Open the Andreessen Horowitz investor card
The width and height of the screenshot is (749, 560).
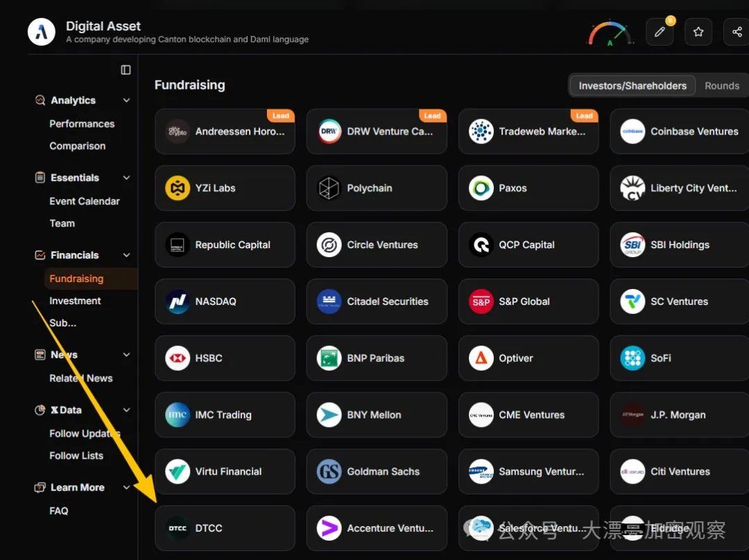pyautogui.click(x=225, y=131)
